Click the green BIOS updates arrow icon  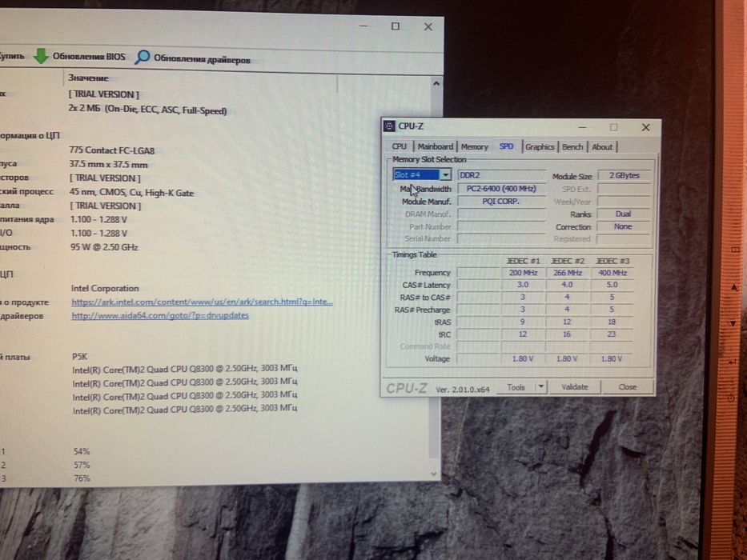click(41, 56)
